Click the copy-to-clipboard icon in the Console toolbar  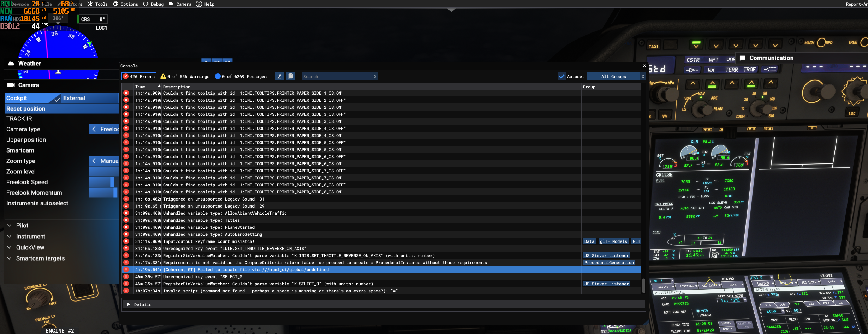(290, 76)
